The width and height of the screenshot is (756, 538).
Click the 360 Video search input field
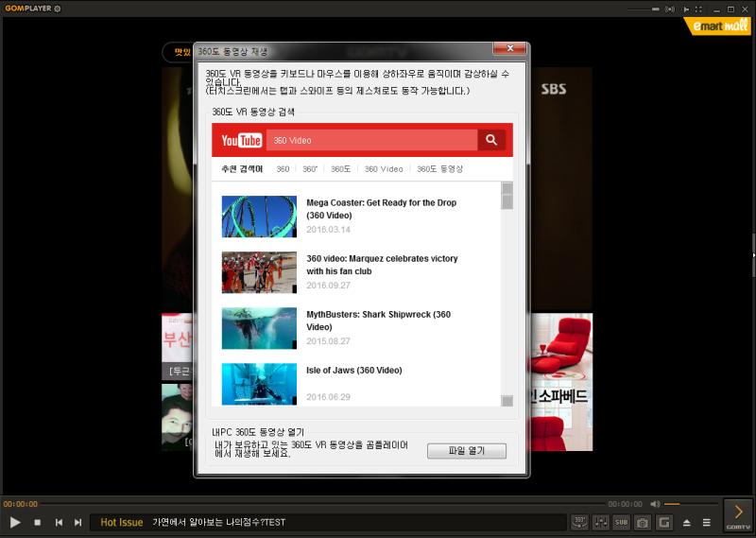point(371,141)
